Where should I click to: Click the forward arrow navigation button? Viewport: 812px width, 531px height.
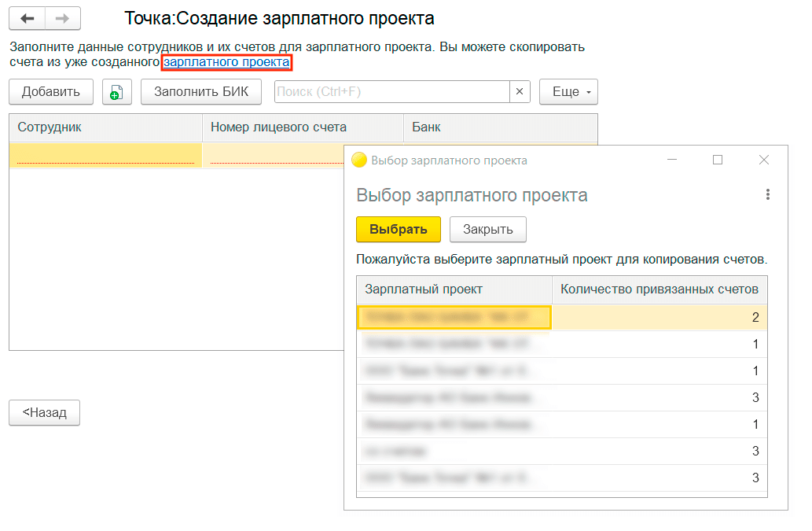click(x=62, y=18)
